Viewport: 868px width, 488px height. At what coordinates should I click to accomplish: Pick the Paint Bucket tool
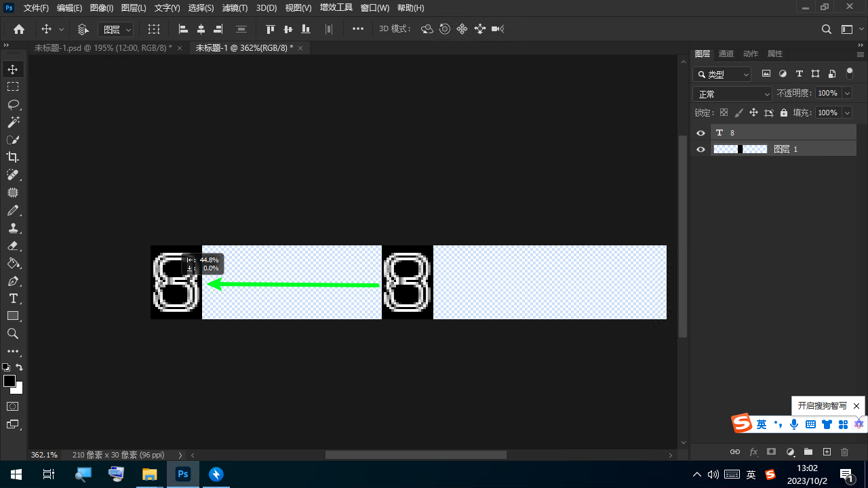pyautogui.click(x=13, y=263)
